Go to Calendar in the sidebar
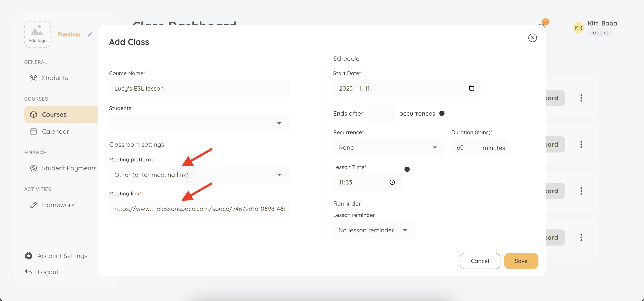The height and width of the screenshot is (301, 644). coord(55,131)
